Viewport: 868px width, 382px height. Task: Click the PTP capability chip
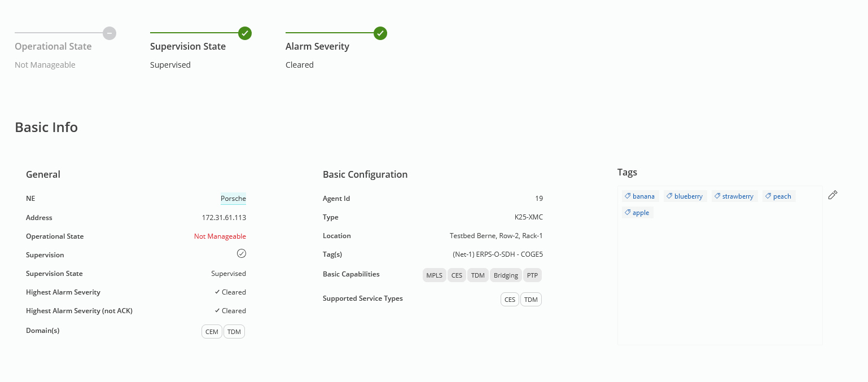click(x=532, y=275)
